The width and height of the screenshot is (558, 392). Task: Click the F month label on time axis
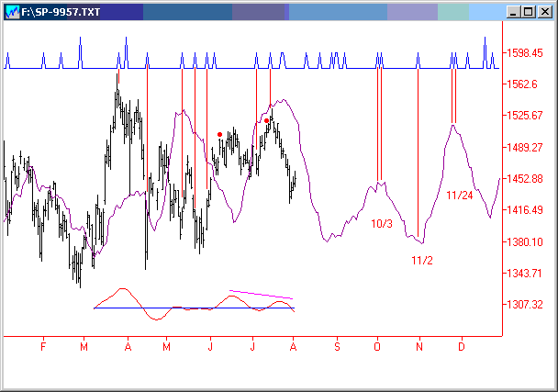(x=43, y=347)
